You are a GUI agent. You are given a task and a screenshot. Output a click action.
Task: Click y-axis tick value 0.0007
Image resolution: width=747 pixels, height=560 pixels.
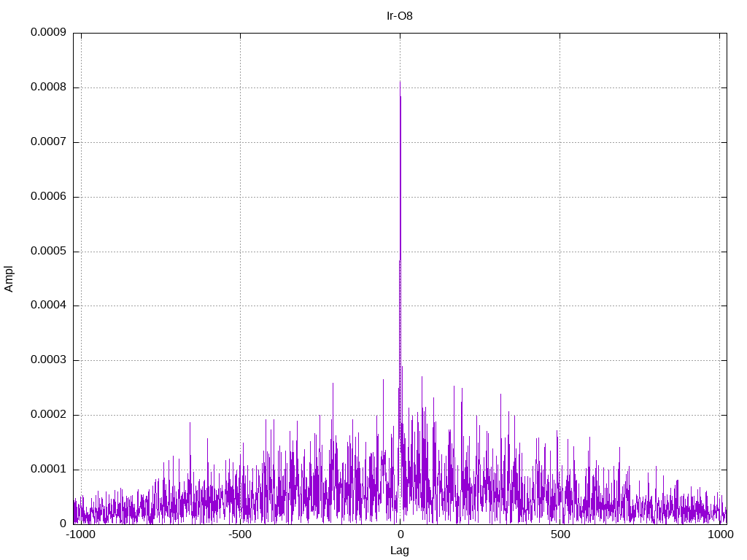48,141
